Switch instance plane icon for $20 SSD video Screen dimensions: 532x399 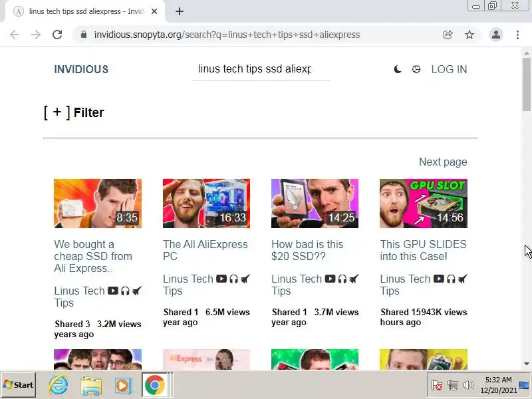(354, 279)
